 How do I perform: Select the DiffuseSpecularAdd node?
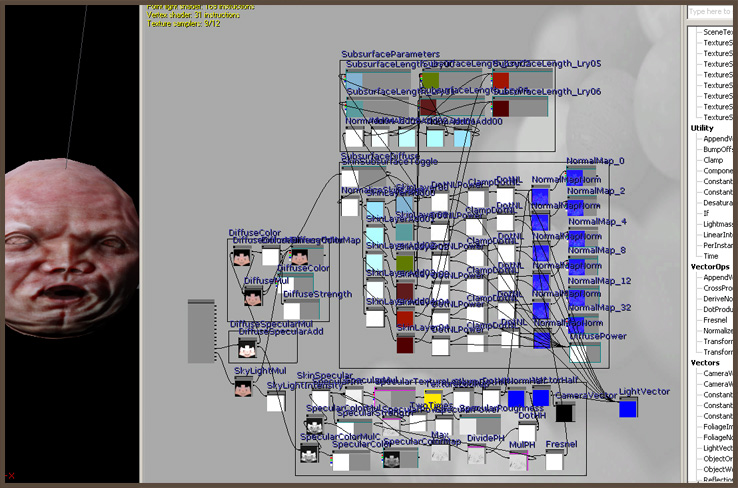247,346
